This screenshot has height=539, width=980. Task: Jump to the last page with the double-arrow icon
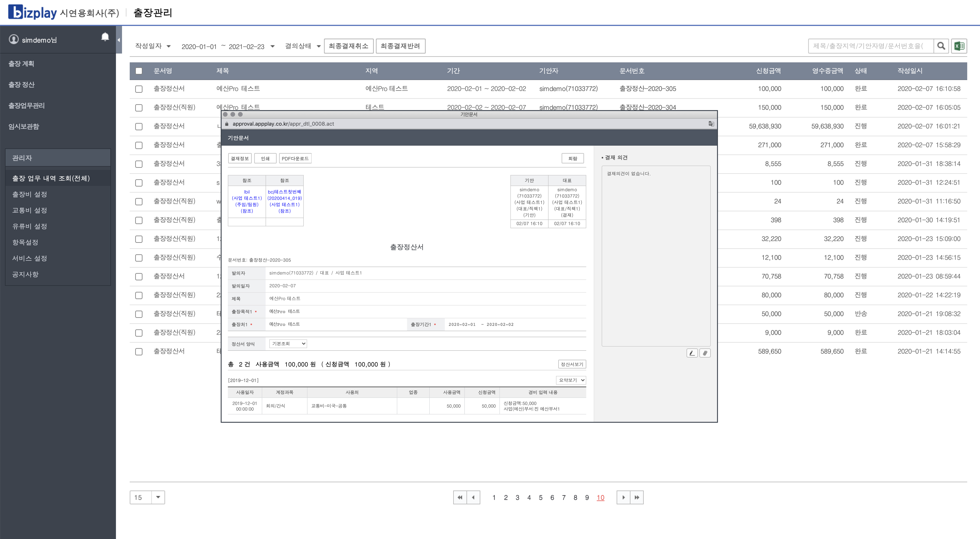637,497
